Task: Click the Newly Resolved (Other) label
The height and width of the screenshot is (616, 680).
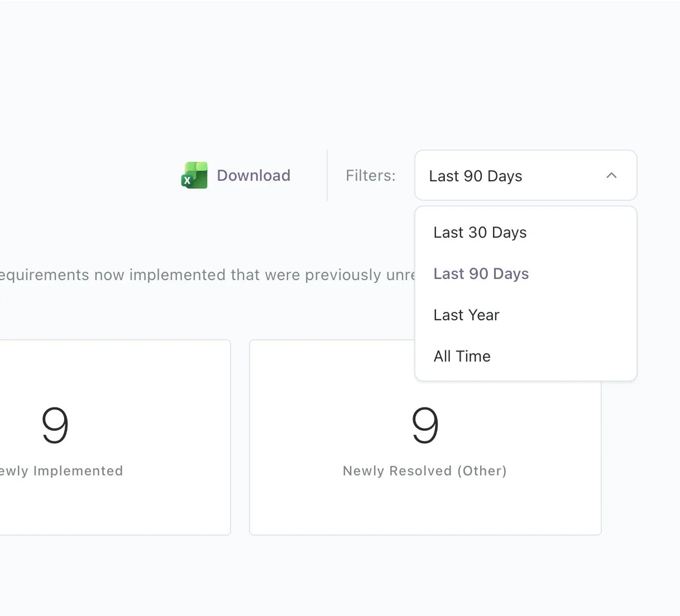Action: click(x=425, y=471)
